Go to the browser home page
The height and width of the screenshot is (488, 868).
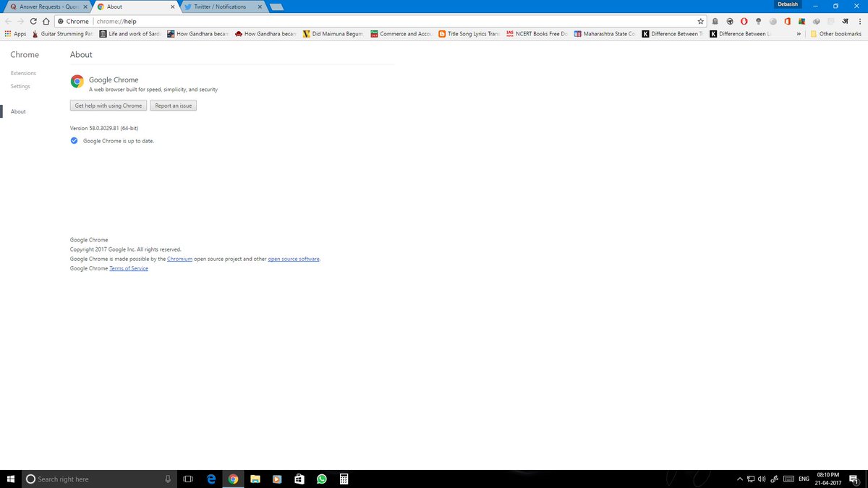(46, 22)
